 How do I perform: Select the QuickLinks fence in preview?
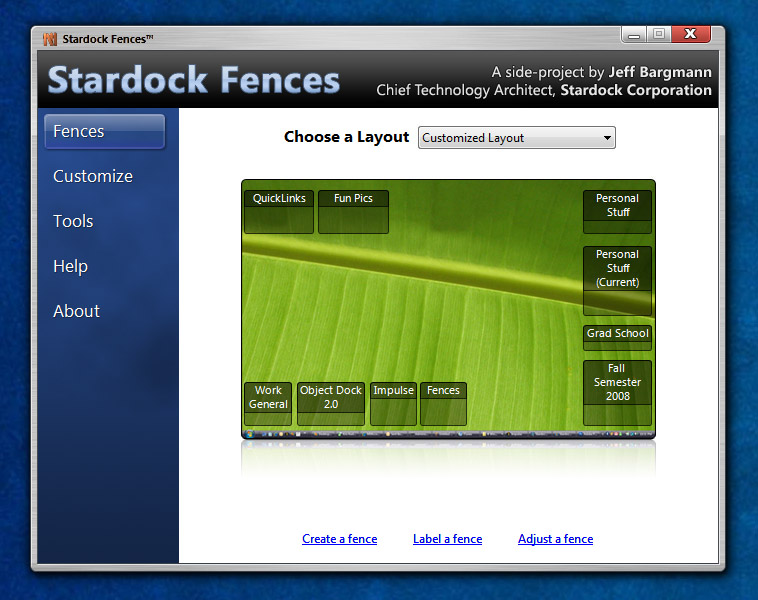(279, 212)
